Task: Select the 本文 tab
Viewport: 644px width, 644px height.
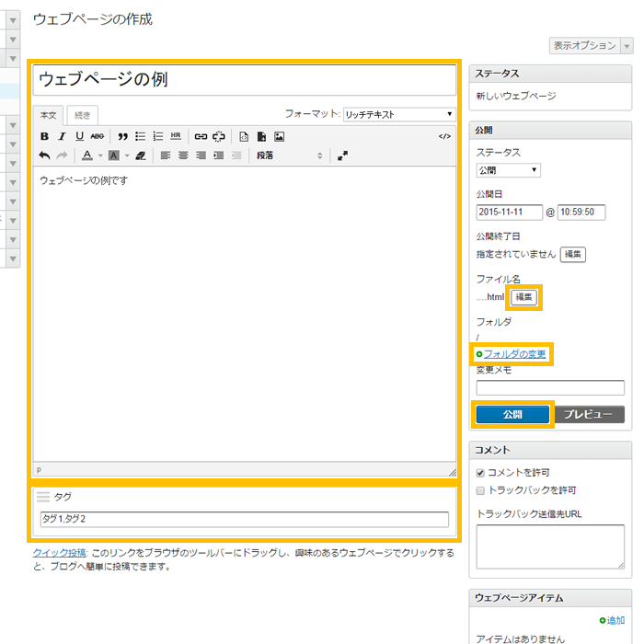Action: point(49,115)
